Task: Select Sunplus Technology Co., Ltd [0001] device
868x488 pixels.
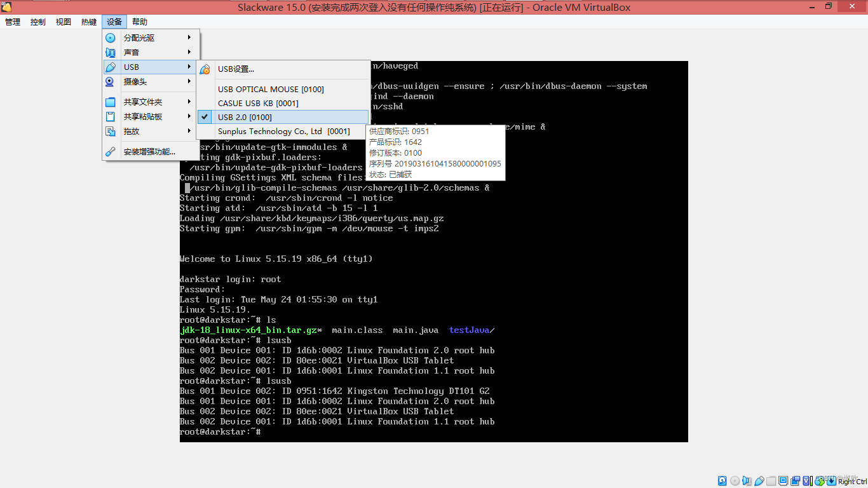Action: tap(284, 131)
